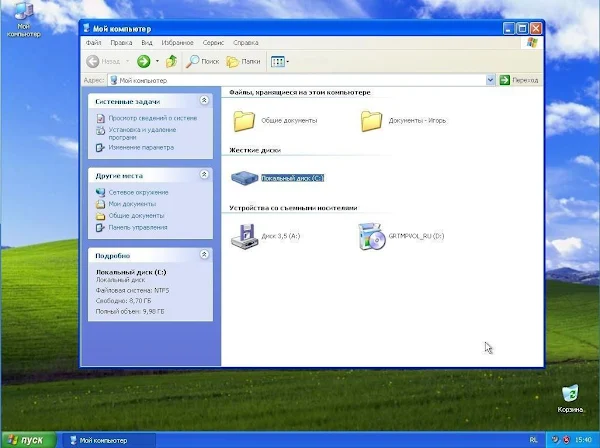This screenshot has width=600, height=448.
Task: Open the Справка menu
Action: (246, 42)
